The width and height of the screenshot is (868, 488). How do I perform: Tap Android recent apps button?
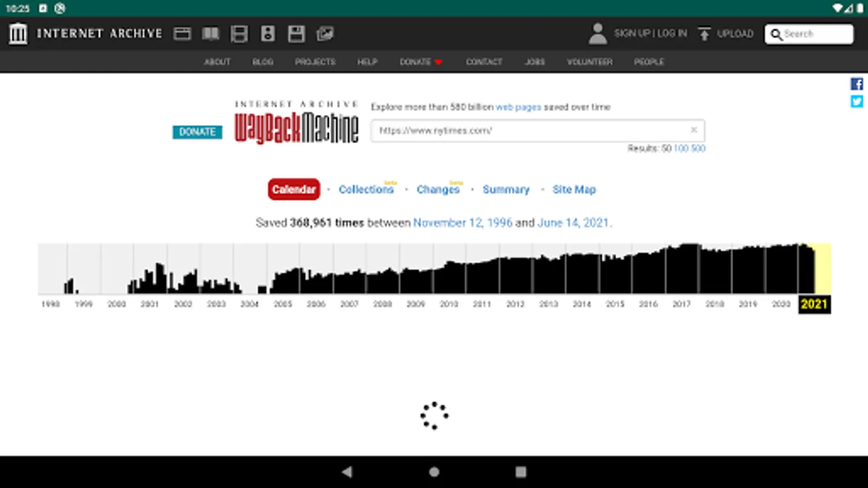tap(521, 472)
